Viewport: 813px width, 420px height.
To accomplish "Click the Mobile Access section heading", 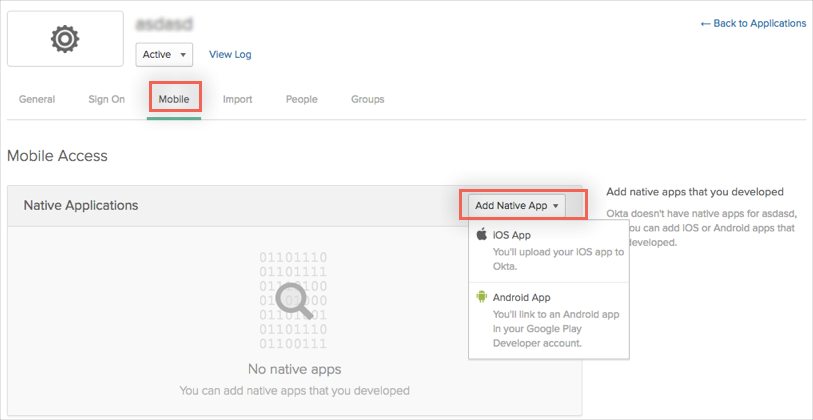I will click(x=57, y=156).
